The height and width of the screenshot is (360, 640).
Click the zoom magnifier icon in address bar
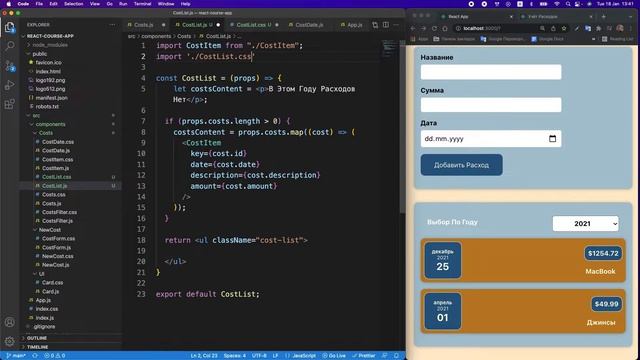click(542, 28)
